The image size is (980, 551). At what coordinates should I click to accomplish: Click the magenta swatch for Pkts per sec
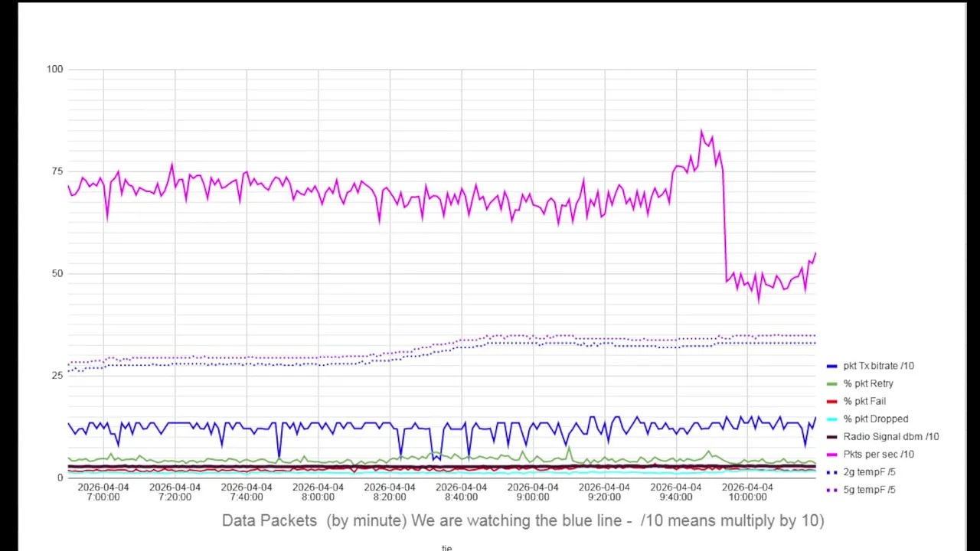click(832, 455)
